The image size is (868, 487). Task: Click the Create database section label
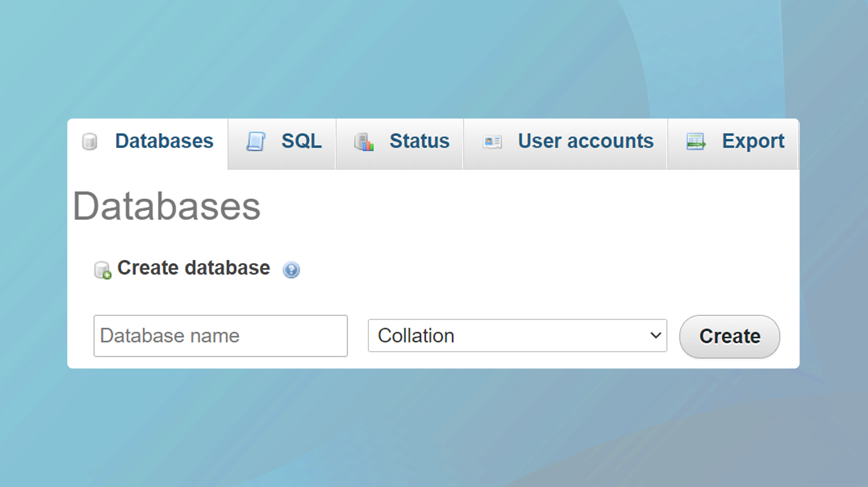(193, 268)
